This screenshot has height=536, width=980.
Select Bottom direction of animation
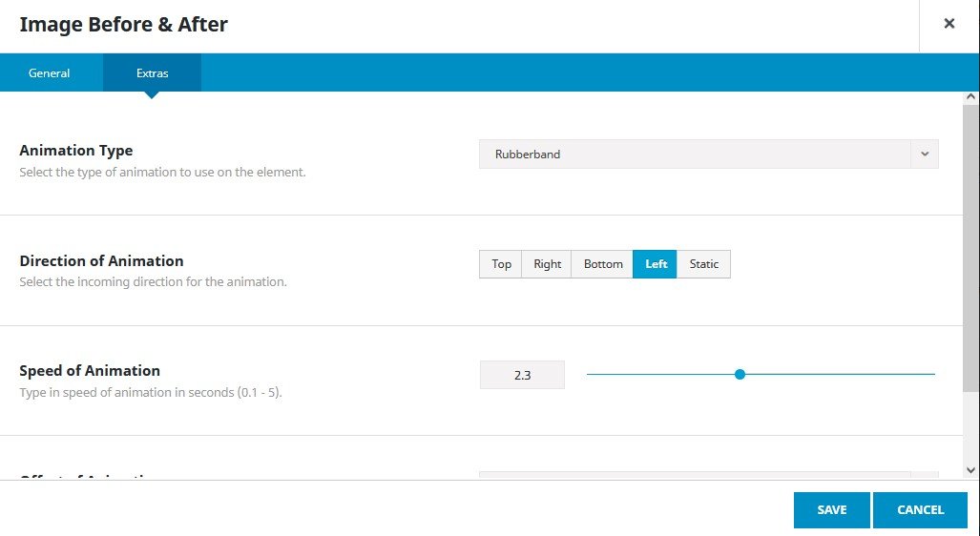[602, 264]
